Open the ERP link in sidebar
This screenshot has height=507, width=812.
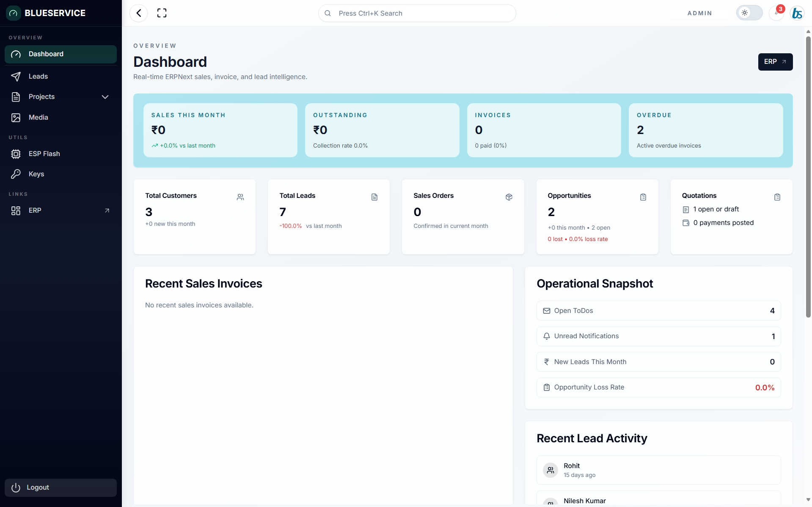(x=61, y=211)
